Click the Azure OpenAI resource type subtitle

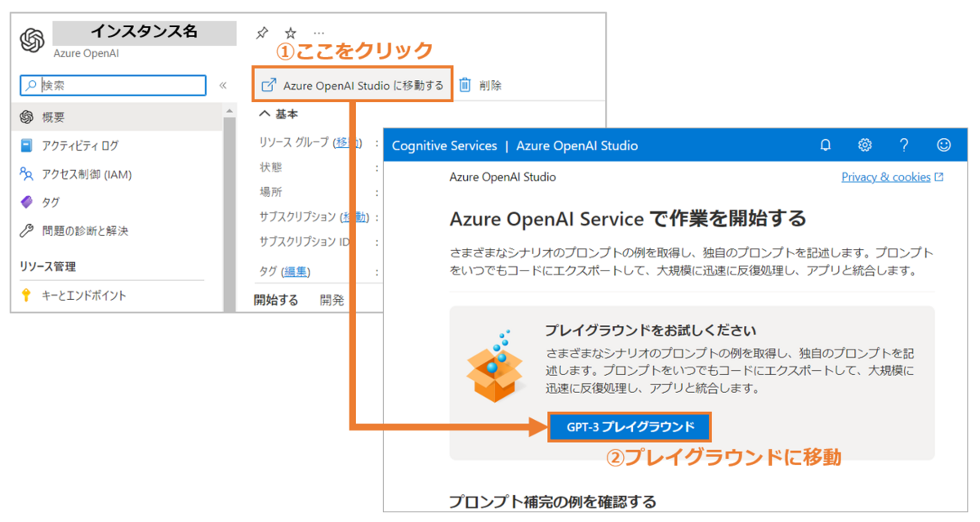(x=84, y=53)
